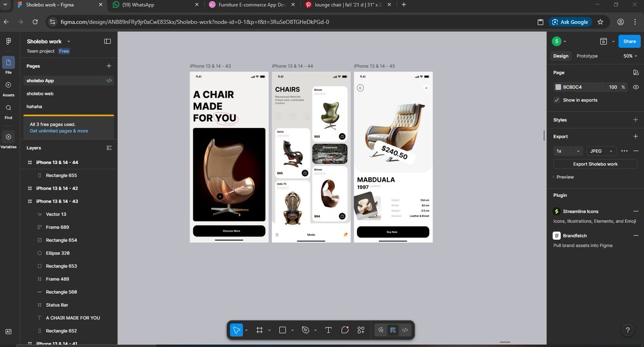
Task: Select the Move tool
Action: coord(237,330)
